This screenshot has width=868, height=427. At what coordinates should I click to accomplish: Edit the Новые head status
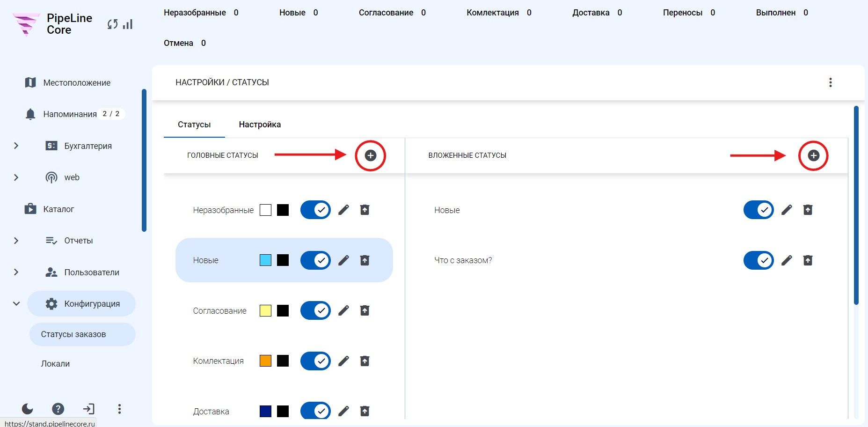pos(343,260)
